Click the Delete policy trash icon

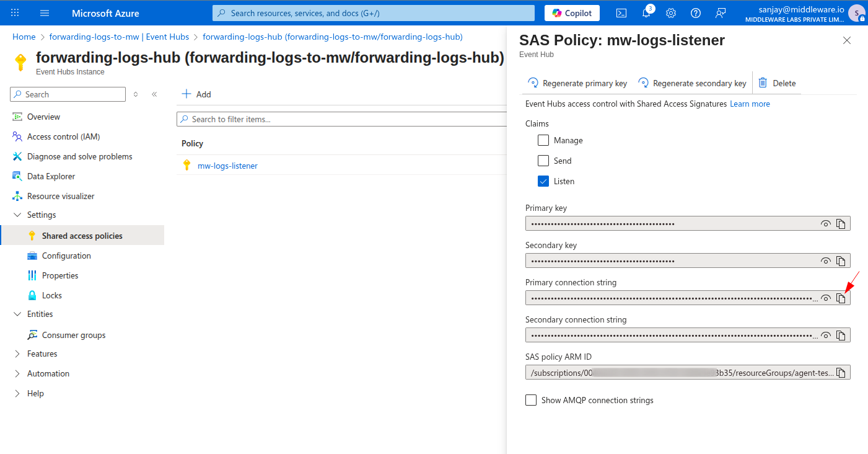(763, 83)
